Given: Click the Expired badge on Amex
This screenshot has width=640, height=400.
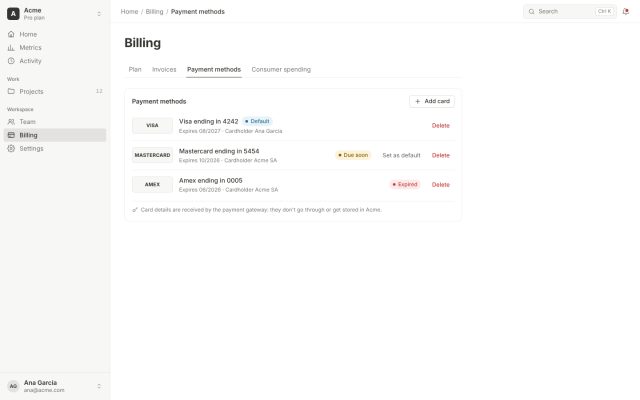Looking at the screenshot, I should pyautogui.click(x=404, y=184).
